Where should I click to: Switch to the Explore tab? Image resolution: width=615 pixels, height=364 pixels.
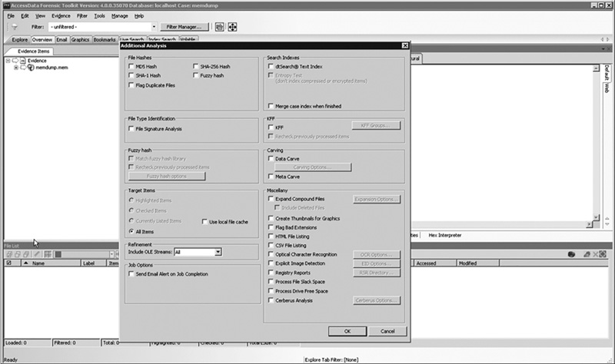pyautogui.click(x=20, y=40)
